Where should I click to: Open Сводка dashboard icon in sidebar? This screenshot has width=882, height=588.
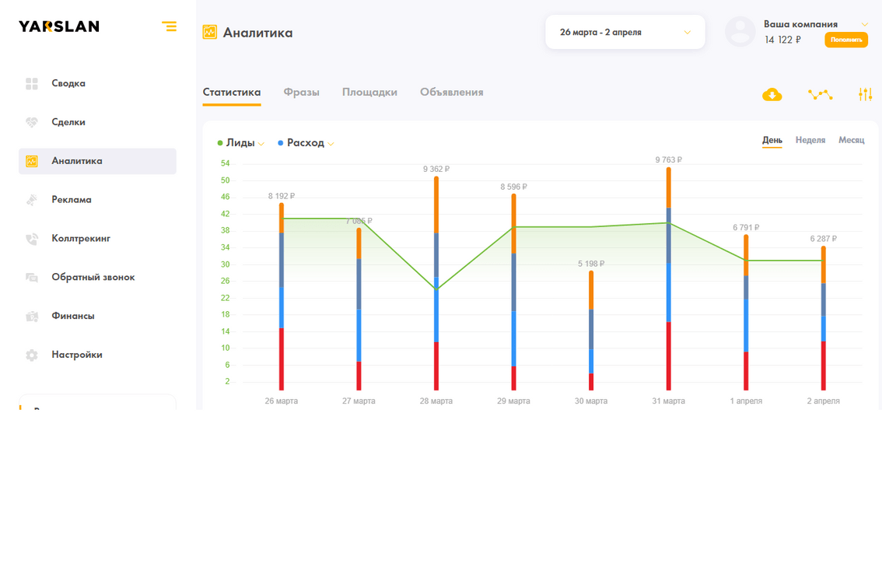(x=32, y=83)
